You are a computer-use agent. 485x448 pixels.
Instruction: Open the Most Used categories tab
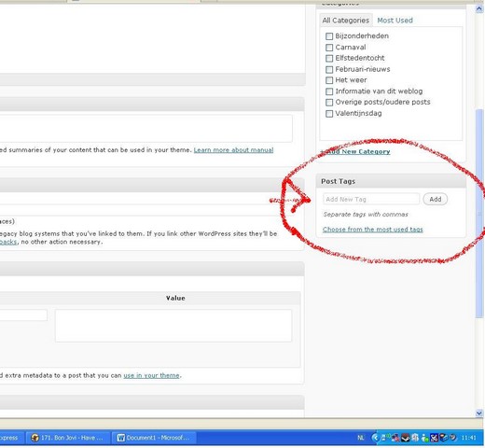point(395,21)
